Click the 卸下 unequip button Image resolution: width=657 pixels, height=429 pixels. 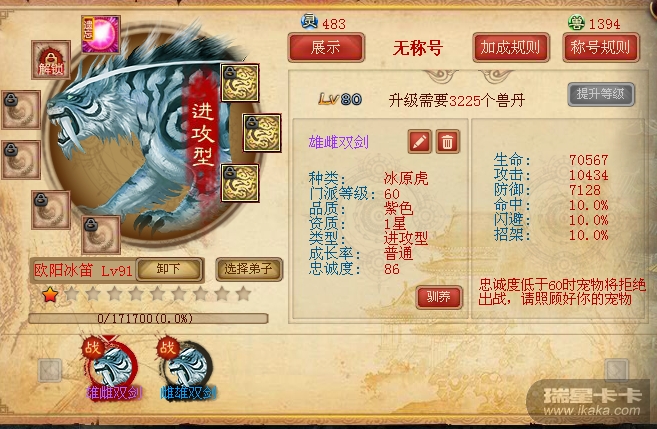pyautogui.click(x=169, y=269)
